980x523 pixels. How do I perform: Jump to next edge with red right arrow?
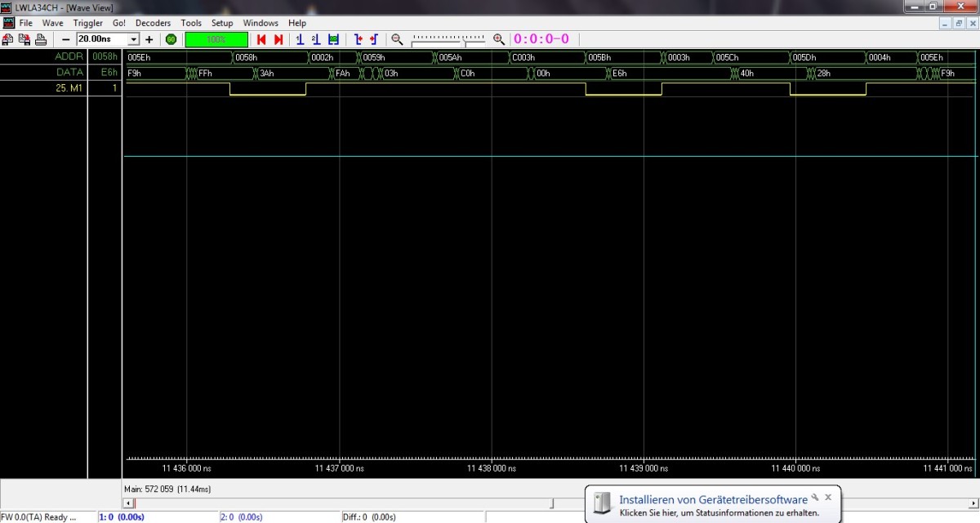point(278,39)
